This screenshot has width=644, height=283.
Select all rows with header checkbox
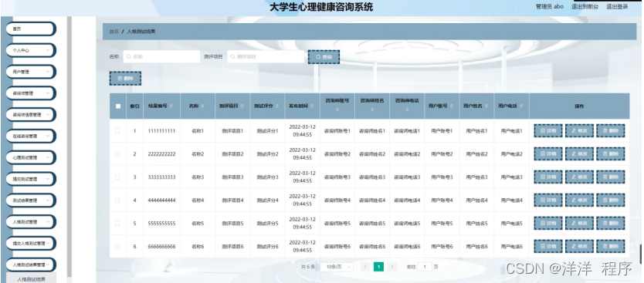118,106
